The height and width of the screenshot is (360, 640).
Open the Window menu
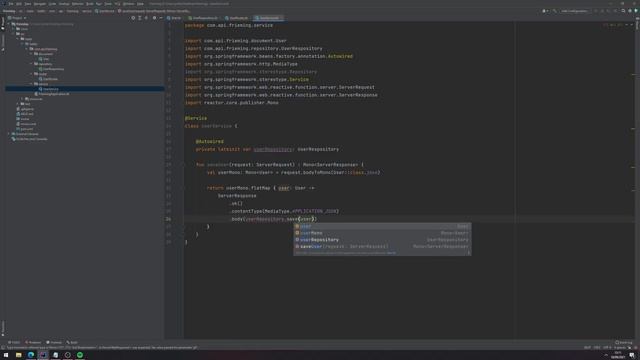[128, 4]
